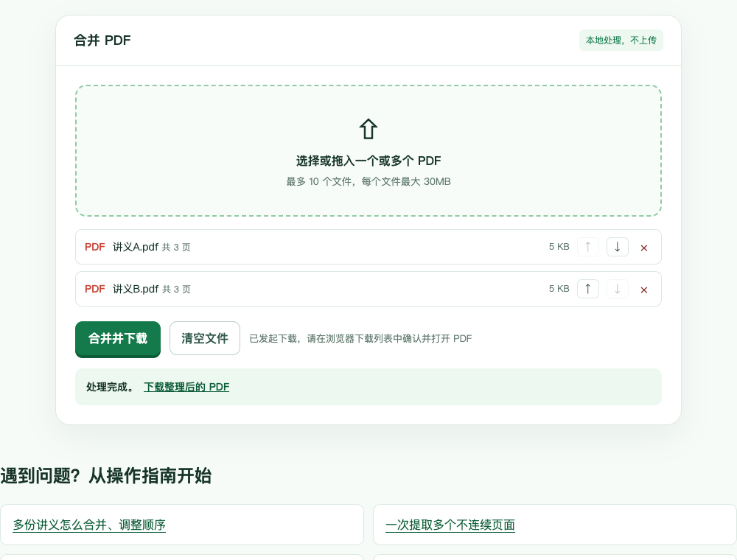The width and height of the screenshot is (737, 560).
Task: Click 共 3 页 next to 讲义A.pdf
Action: 176,248
